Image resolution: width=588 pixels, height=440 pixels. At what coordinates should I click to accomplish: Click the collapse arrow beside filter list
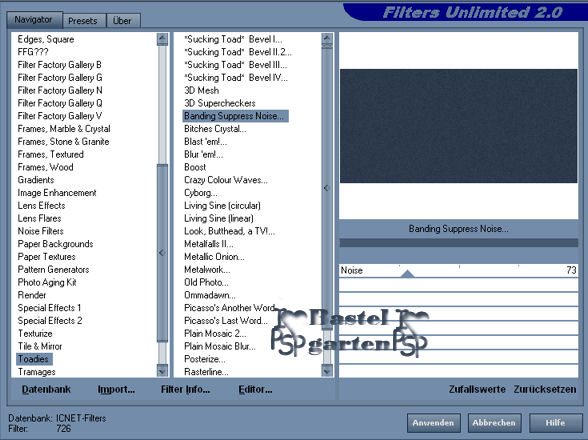[x=326, y=188]
